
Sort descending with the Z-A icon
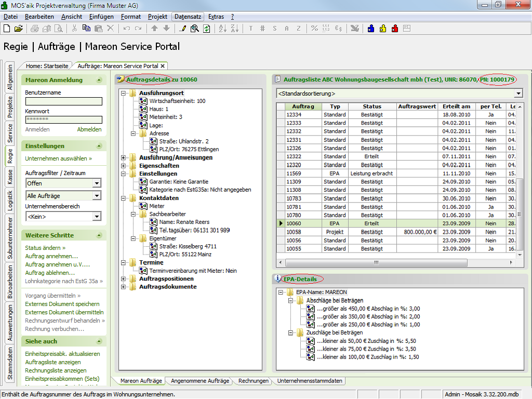[234, 29]
